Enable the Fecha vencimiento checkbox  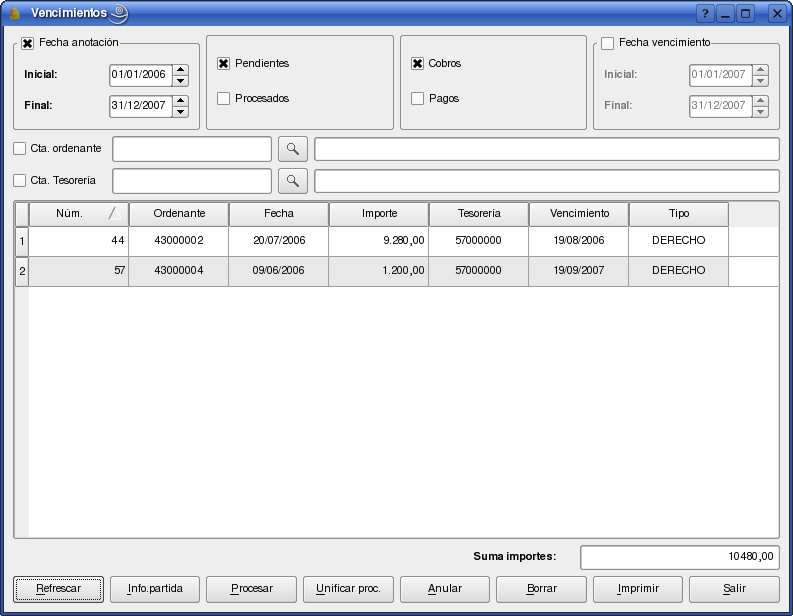[x=607, y=43]
